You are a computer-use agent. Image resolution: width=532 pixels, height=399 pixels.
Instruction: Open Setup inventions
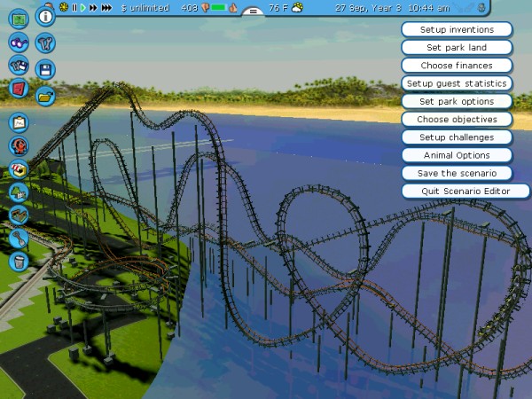click(457, 29)
